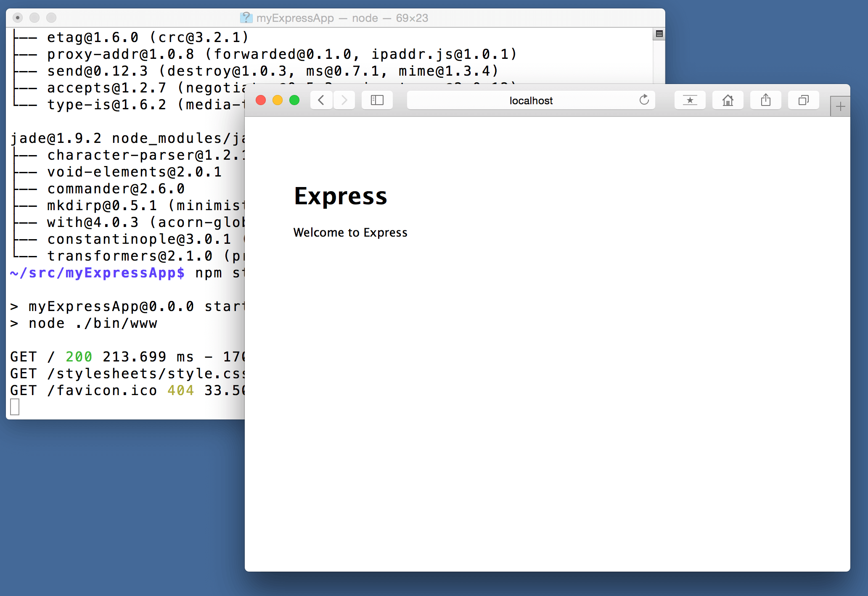Click the Express page heading
This screenshot has width=868, height=596.
coord(341,195)
